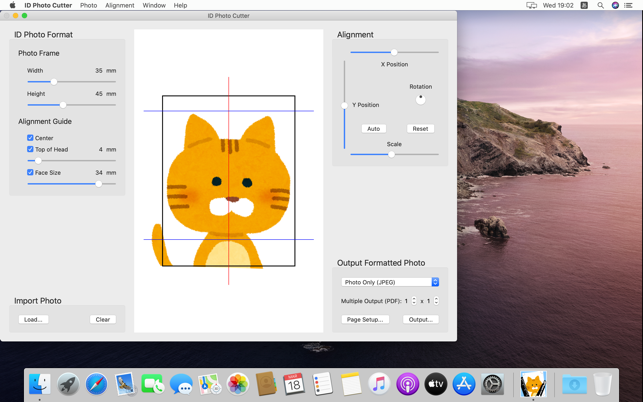Launch Launchpad rocket icon in dock
643x402 pixels.
coord(68,384)
